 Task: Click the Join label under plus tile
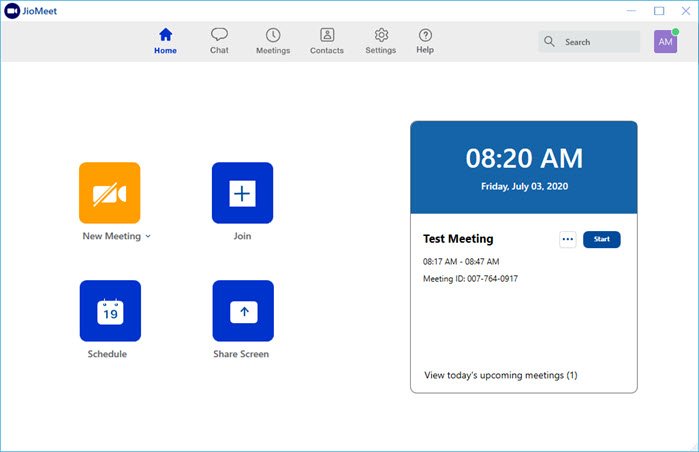coord(243,236)
